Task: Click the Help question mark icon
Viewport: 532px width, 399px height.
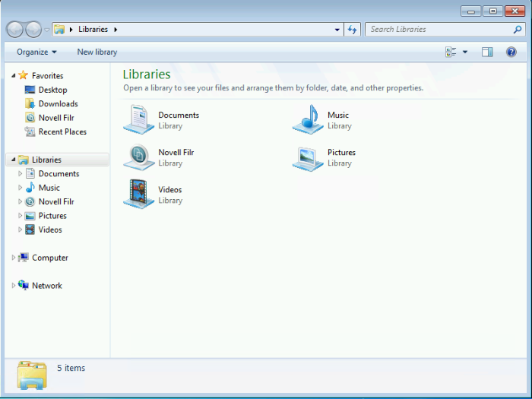Action: 511,52
